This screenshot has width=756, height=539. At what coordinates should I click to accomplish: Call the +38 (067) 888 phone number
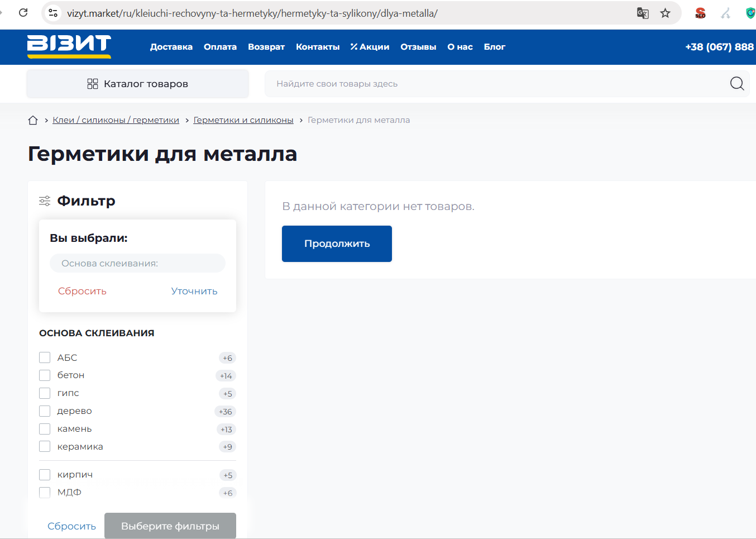720,47
